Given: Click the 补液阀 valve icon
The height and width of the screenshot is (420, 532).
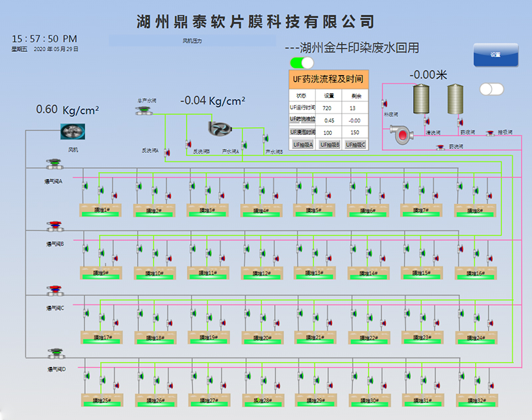Looking at the screenshot, I should pos(384,104).
